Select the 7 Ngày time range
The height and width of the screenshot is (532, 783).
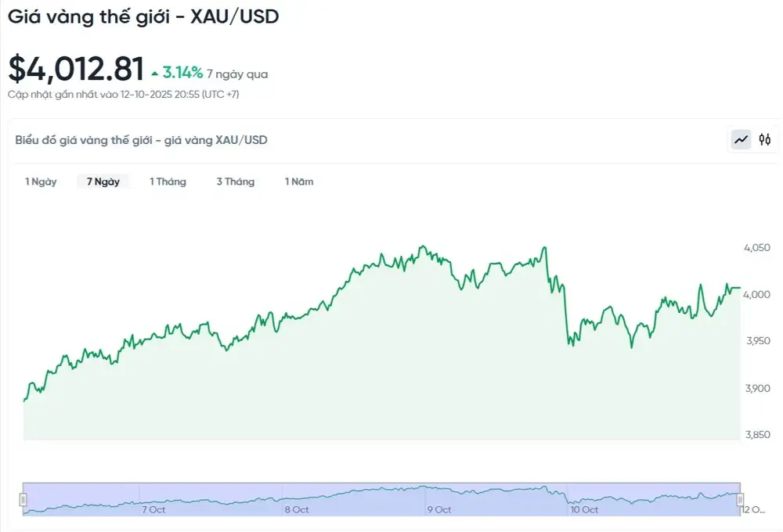(x=103, y=182)
